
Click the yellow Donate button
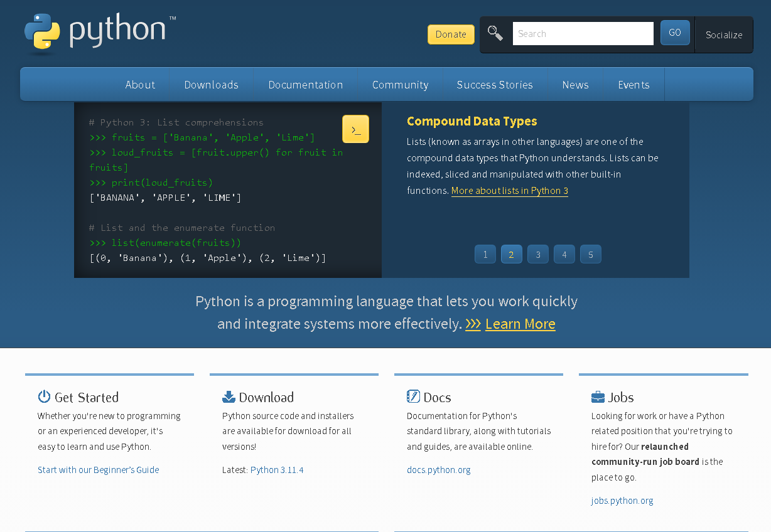(451, 35)
